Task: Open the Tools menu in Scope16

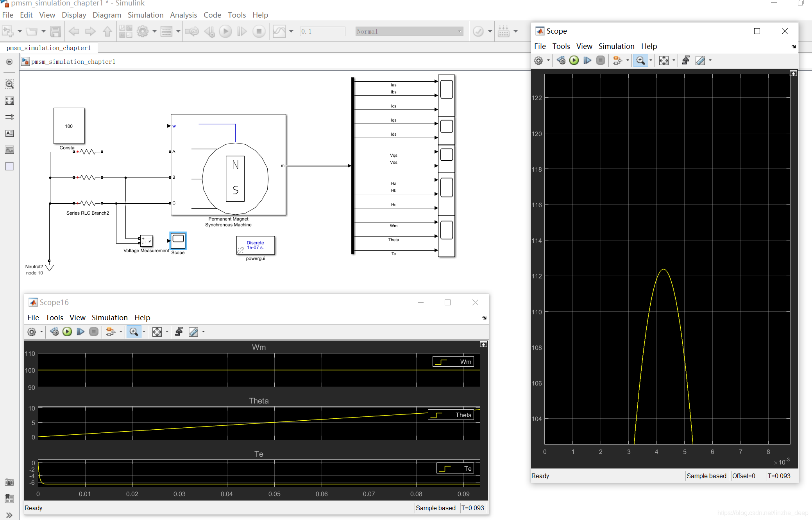Action: click(54, 317)
